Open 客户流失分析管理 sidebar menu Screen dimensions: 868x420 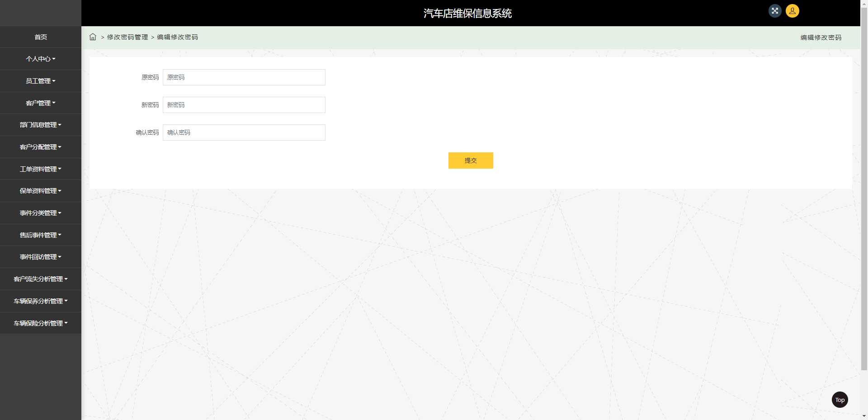click(41, 279)
